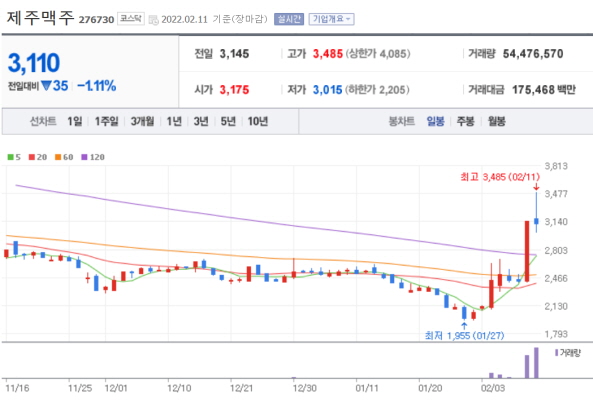Select the 1주일 line chart tab
This screenshot has height=412, width=593.
[x=106, y=121]
